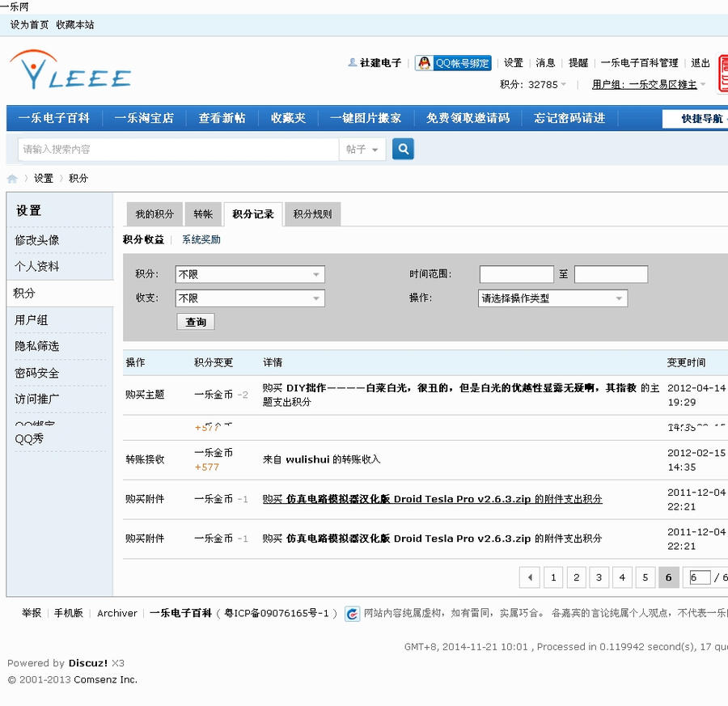Viewport: 728px width, 706px height.
Task: Switch to the 积分规则 tab
Action: [313, 213]
